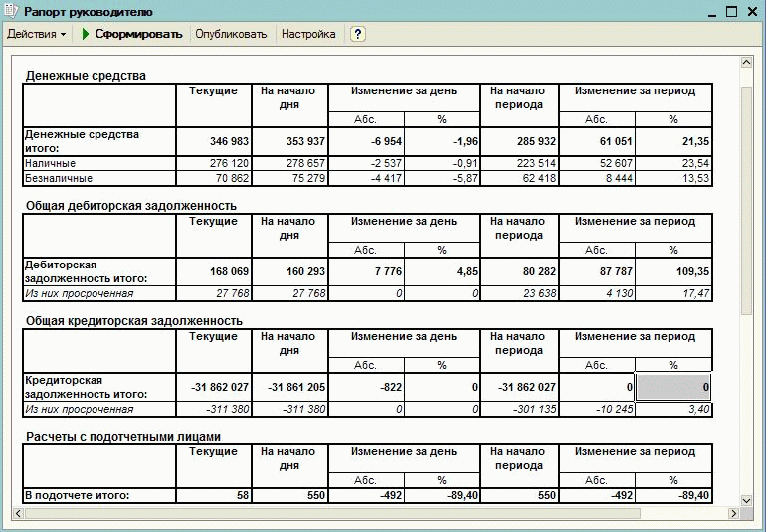Select the highlighted gray cell in Кредиторская задолженность row
Viewport: 766px width, 532px height.
point(672,387)
